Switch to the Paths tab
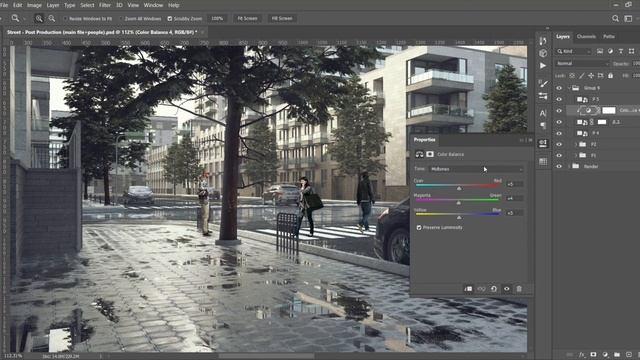The image size is (640, 360). [x=609, y=37]
